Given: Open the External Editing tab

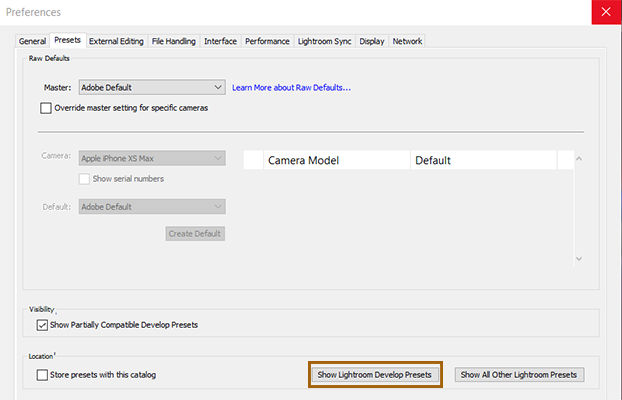Looking at the screenshot, I should pos(116,41).
